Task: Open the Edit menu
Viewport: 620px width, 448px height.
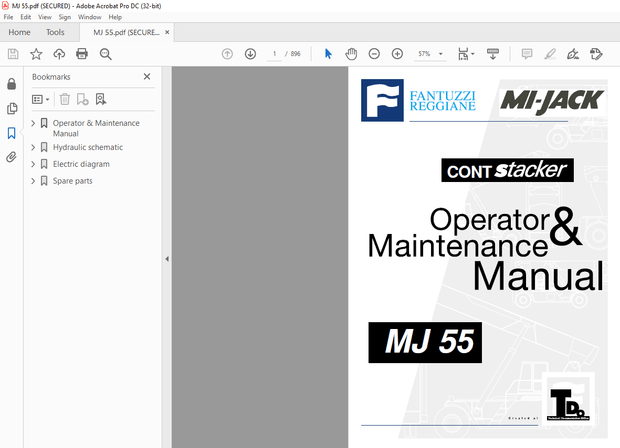Action: pos(26,17)
